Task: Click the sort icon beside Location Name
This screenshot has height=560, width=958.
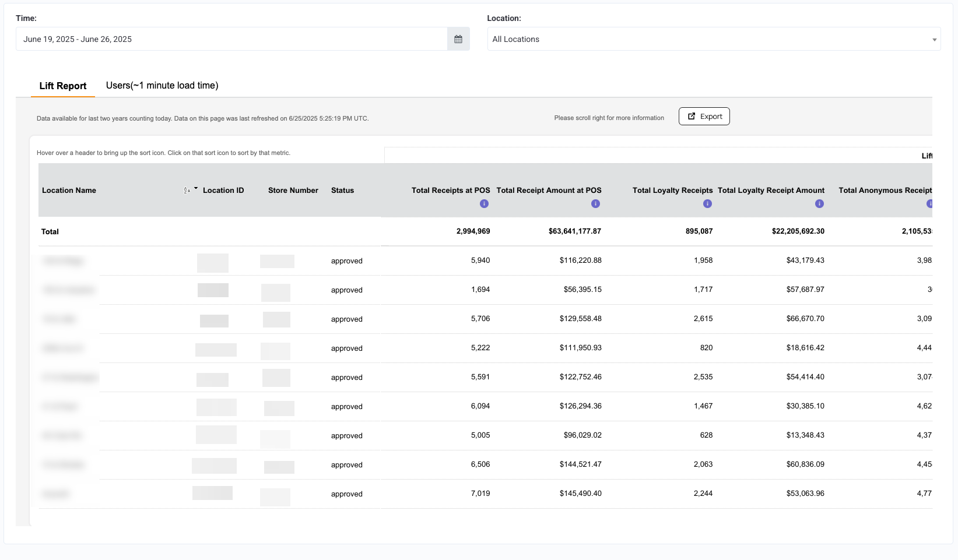Action: click(x=187, y=191)
